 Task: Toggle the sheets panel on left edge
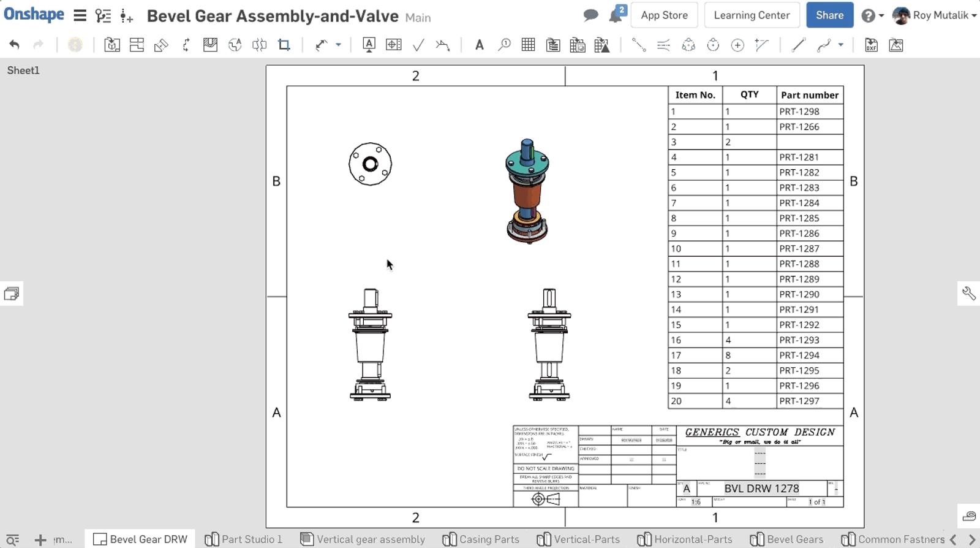pyautogui.click(x=11, y=294)
